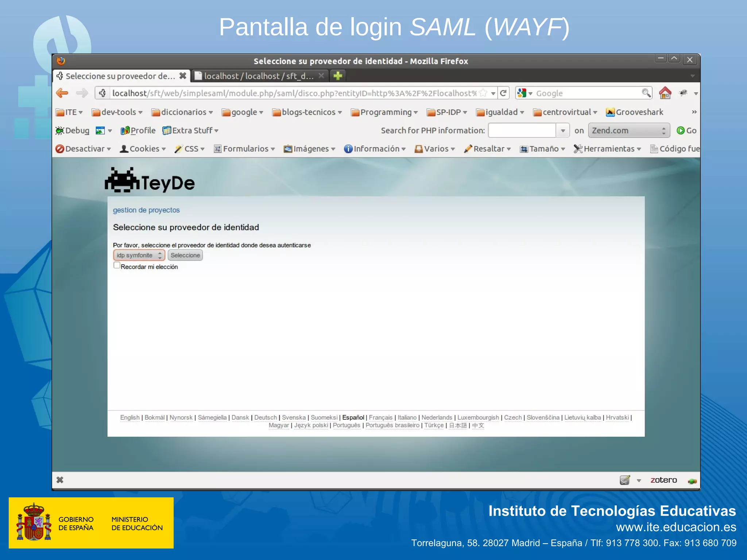Close the 'Seleccione su proveedor de...' tab
Screen dimensions: 747x560
click(x=183, y=76)
